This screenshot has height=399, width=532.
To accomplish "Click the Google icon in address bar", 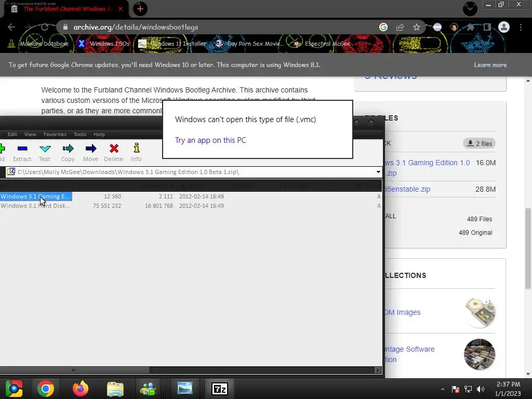I will click(383, 27).
